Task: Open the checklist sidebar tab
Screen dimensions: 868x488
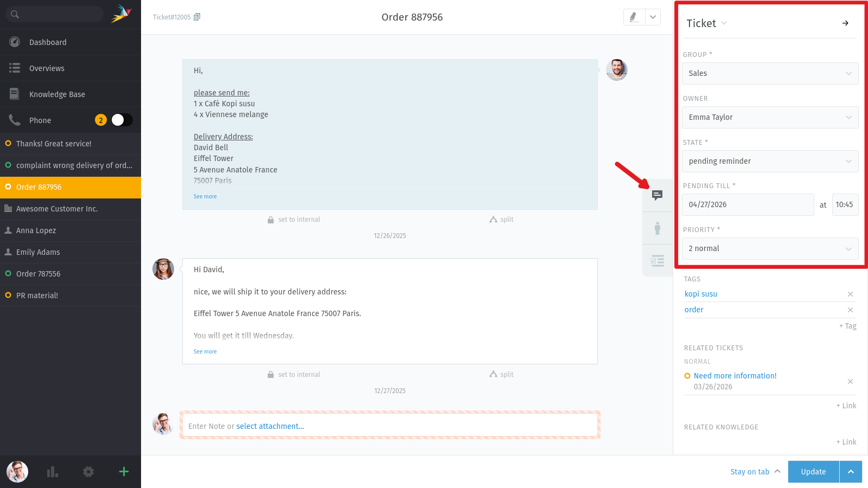Action: (x=658, y=261)
